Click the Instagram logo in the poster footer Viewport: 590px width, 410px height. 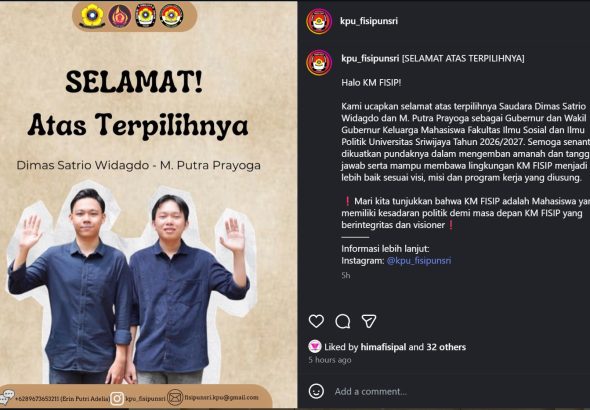click(x=117, y=398)
